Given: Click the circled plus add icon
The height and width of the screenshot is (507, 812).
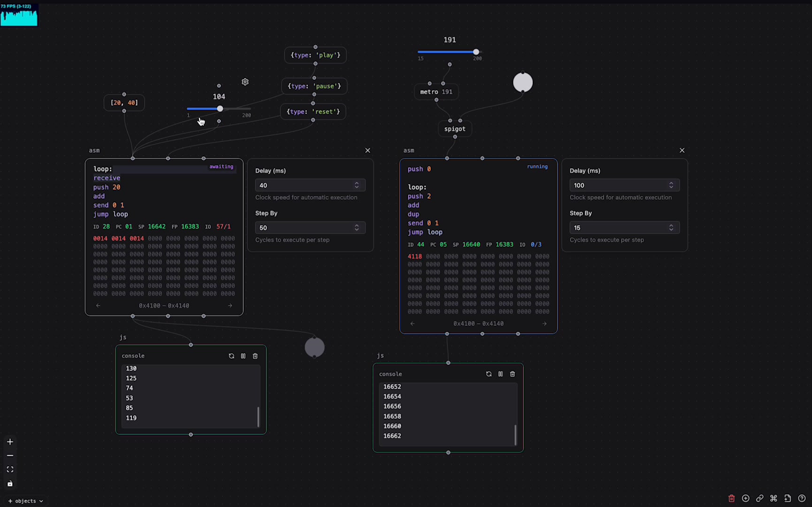Looking at the screenshot, I should 745,499.
